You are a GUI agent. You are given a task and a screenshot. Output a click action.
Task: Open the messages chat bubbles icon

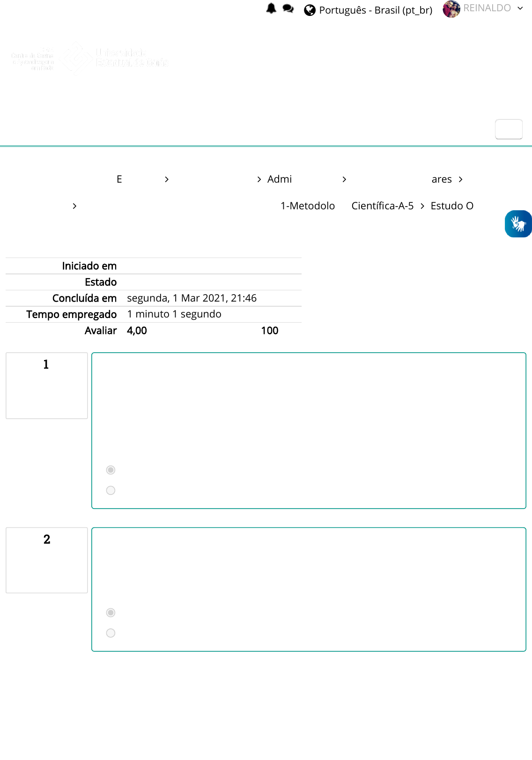[x=288, y=9]
